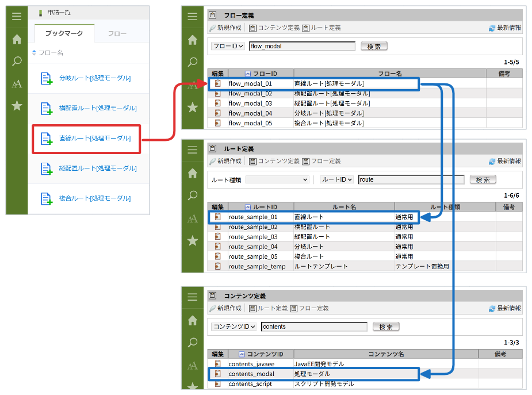Open hamburger menu in ルート定義 panel

(192, 150)
